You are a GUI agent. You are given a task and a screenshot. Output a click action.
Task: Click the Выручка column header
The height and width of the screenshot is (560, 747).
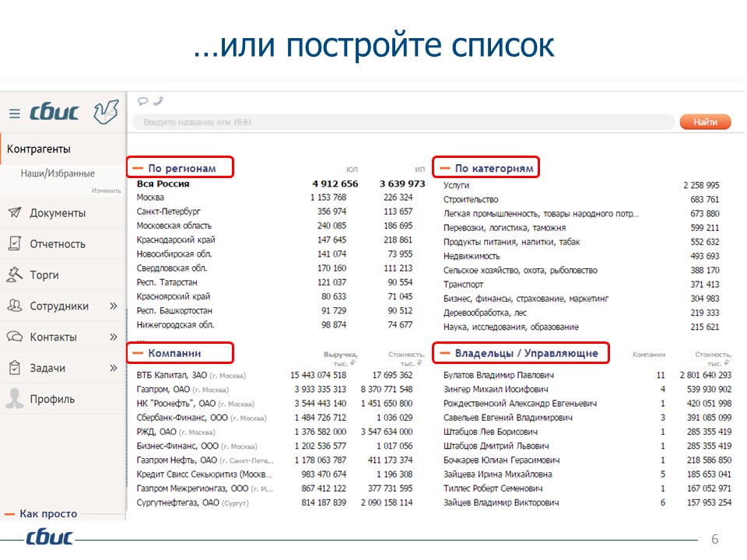coord(341,358)
